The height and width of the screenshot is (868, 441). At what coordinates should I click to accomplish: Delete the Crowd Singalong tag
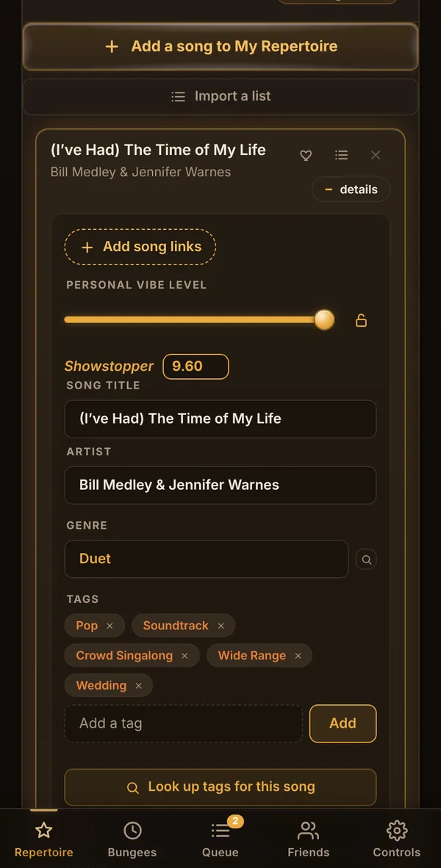point(185,656)
